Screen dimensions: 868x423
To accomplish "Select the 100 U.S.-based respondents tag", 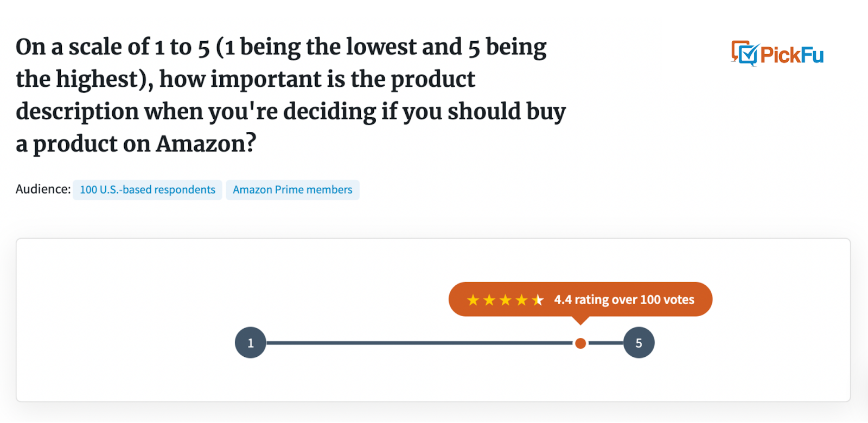I will pyautogui.click(x=148, y=190).
